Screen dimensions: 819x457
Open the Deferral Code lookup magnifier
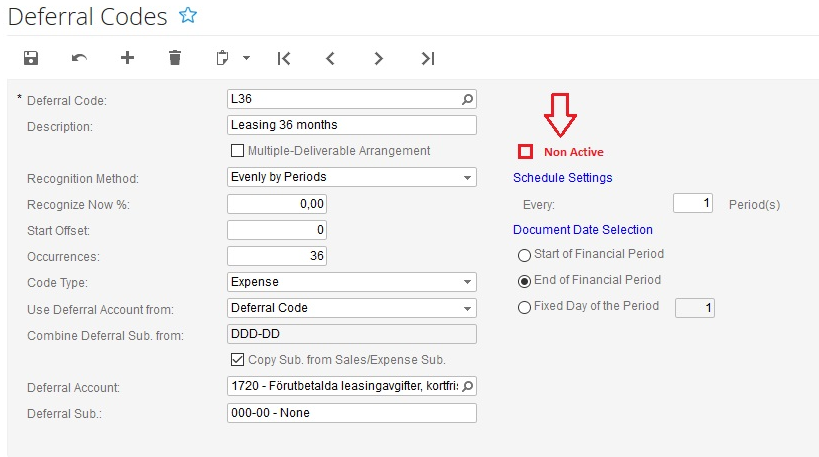coord(467,99)
